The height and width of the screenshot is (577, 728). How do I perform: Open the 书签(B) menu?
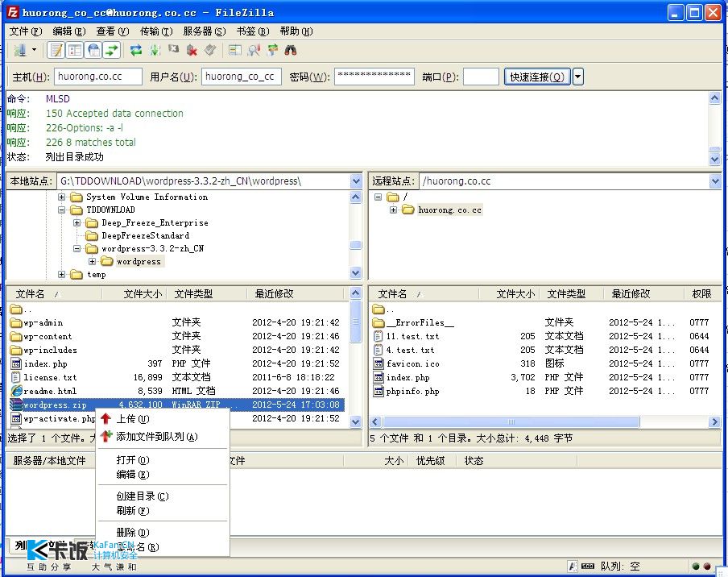pyautogui.click(x=253, y=31)
